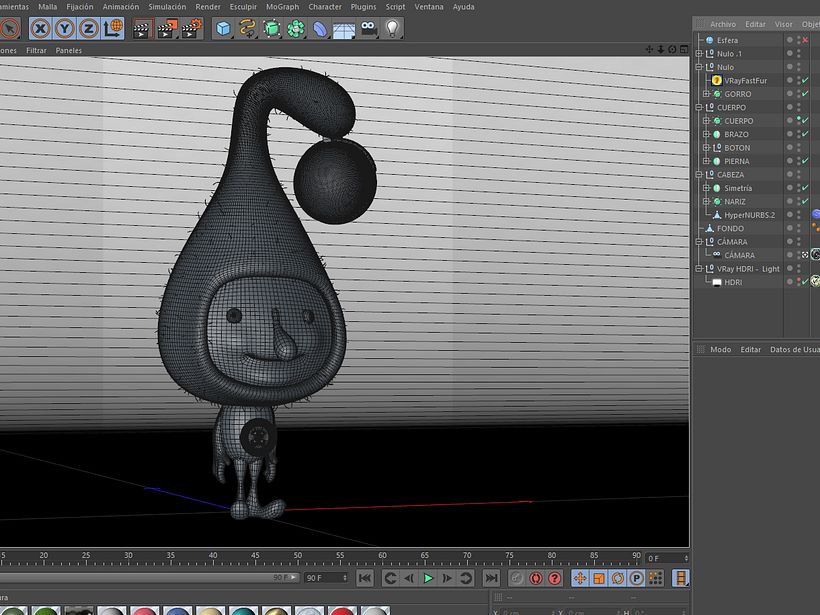Toggle FONDO object visibility dot
This screenshot has height=615, width=820.
click(x=790, y=228)
